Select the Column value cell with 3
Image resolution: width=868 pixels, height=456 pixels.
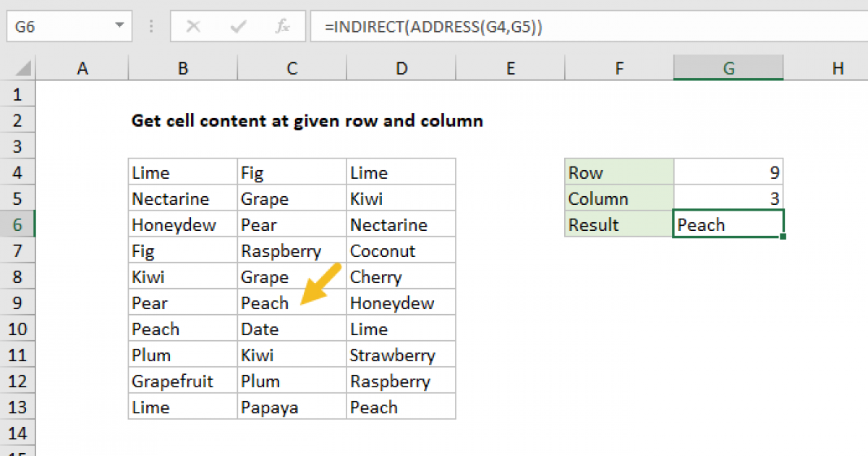pyautogui.click(x=728, y=199)
